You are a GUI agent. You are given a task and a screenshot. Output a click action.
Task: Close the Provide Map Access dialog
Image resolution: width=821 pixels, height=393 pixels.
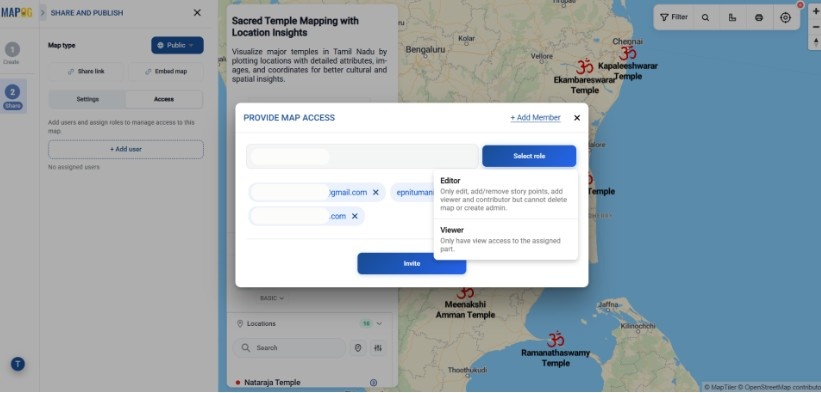point(577,118)
